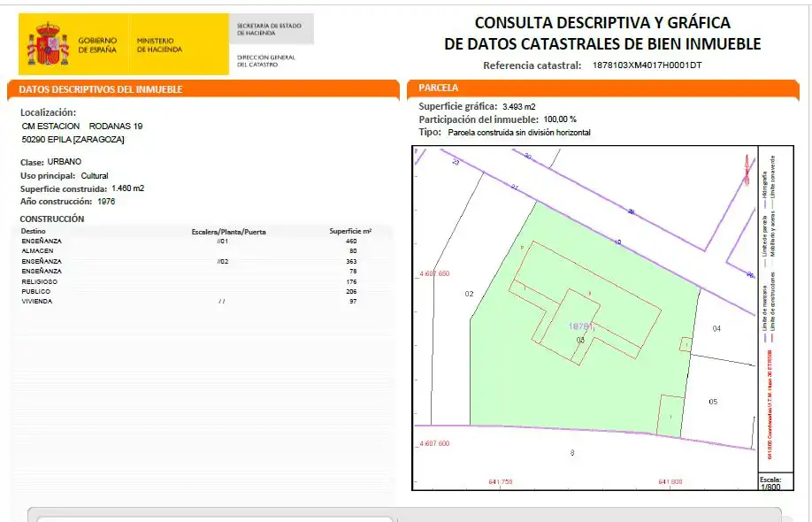Click the ENSEÑANZA row with surface 460
The image size is (812, 522).
pyautogui.click(x=202, y=241)
